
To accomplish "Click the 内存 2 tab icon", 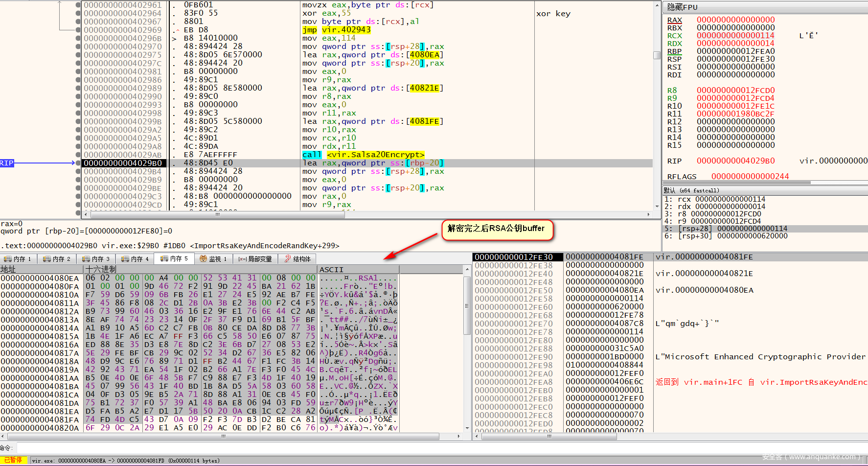I will (47, 259).
